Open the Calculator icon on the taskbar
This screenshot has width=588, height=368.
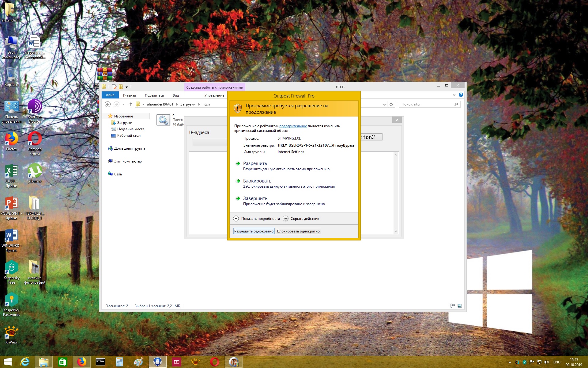pyautogui.click(x=119, y=362)
